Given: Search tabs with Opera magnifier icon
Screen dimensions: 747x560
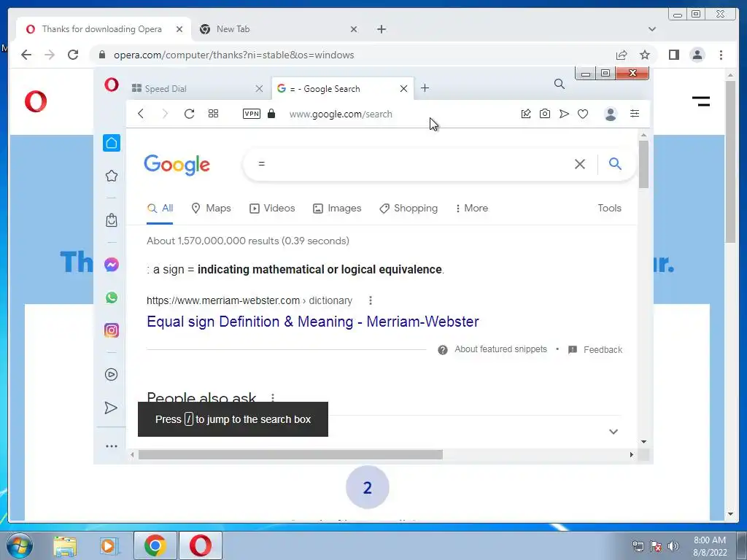Looking at the screenshot, I should click(x=560, y=85).
